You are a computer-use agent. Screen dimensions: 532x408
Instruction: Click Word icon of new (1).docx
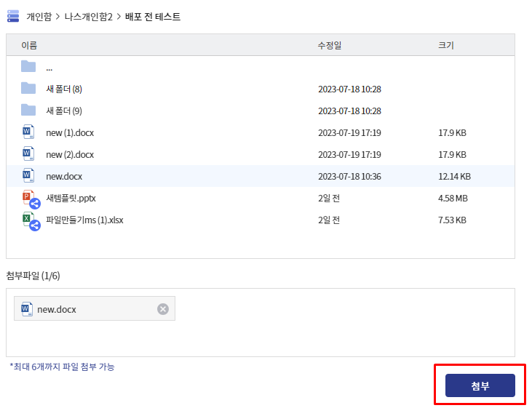click(28, 132)
